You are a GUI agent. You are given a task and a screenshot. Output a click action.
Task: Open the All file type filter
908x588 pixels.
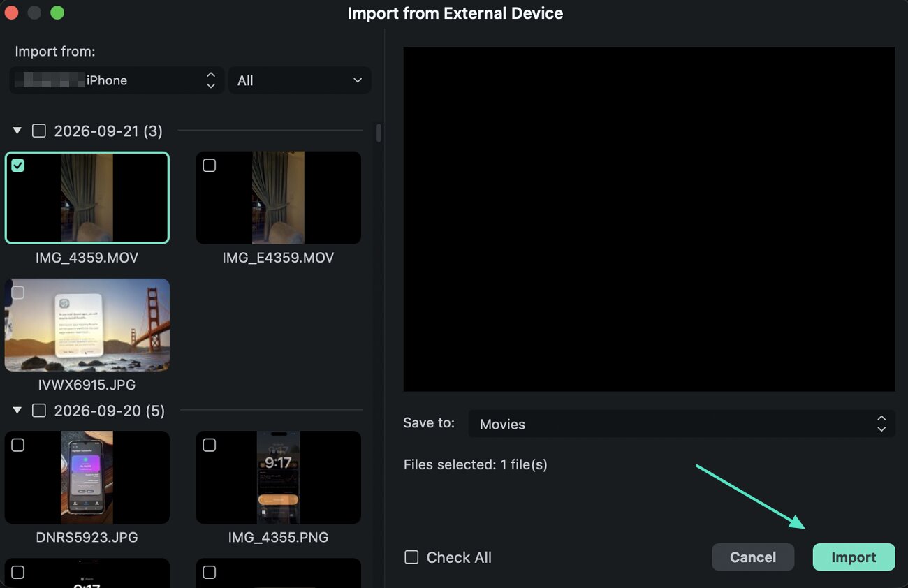click(x=300, y=80)
